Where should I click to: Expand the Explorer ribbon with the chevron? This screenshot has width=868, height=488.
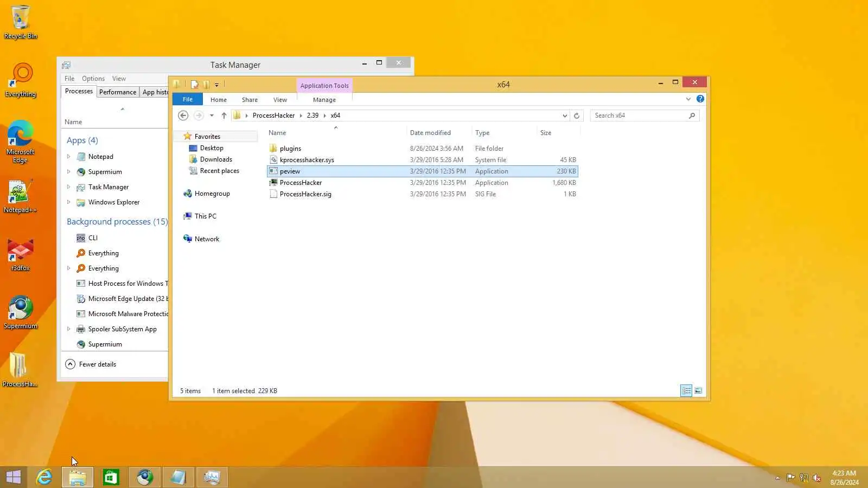688,99
